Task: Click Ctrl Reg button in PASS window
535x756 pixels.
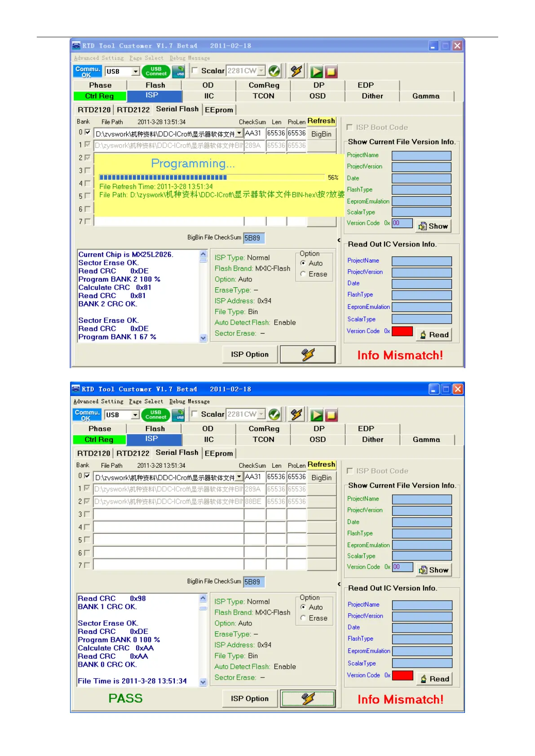Action: point(99,440)
